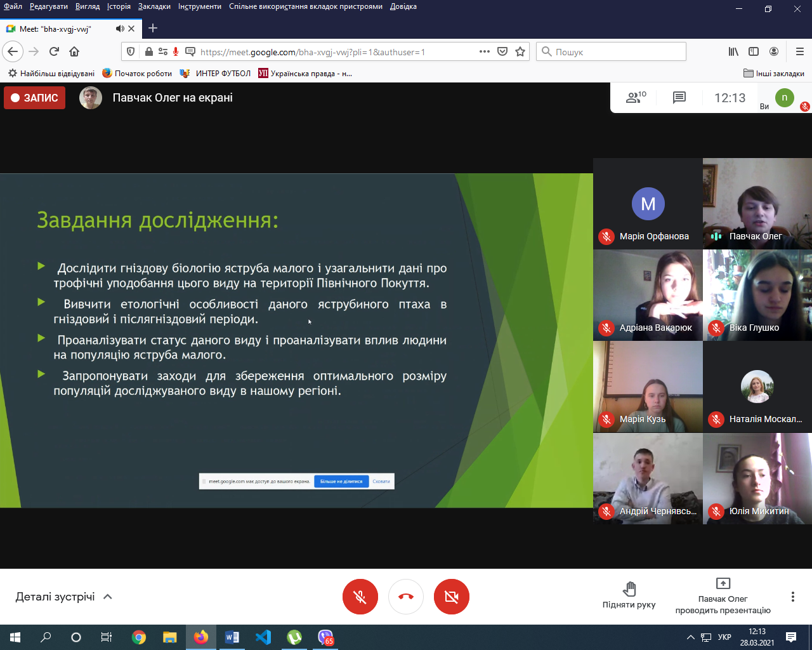Viewport: 812px width, 650px height.
Task: Open the Редагувати menu
Action: pyautogui.click(x=49, y=6)
